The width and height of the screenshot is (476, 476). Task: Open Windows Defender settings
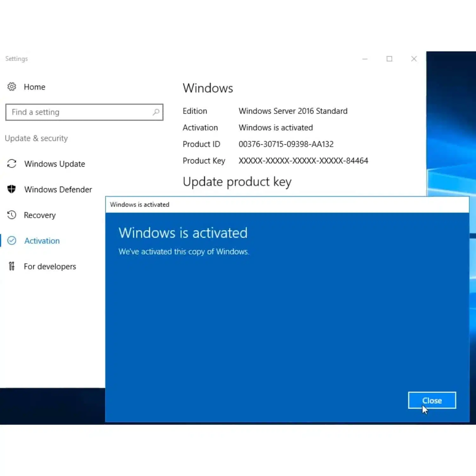point(58,189)
